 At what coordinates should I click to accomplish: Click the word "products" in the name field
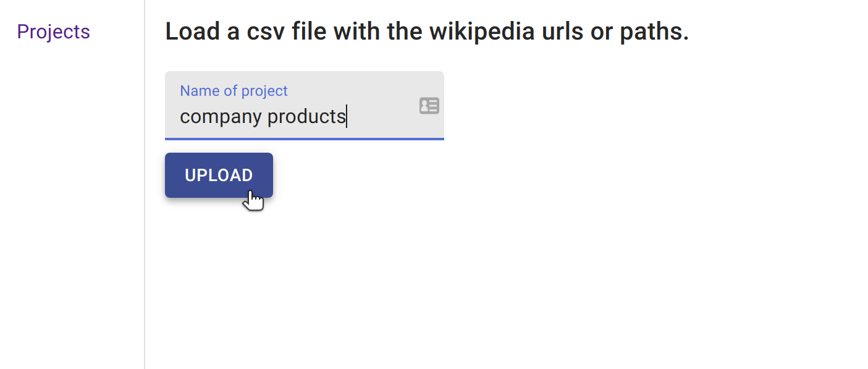click(x=306, y=116)
